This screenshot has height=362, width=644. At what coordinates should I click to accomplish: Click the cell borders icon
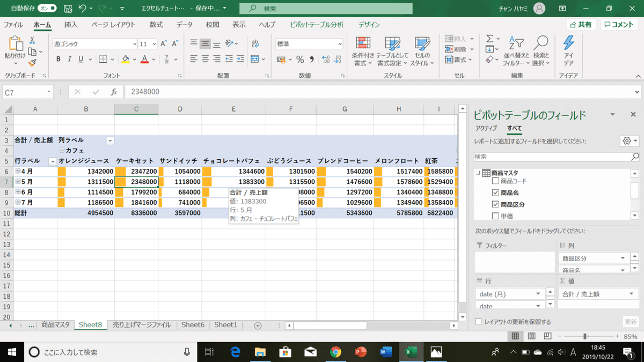tap(104, 59)
